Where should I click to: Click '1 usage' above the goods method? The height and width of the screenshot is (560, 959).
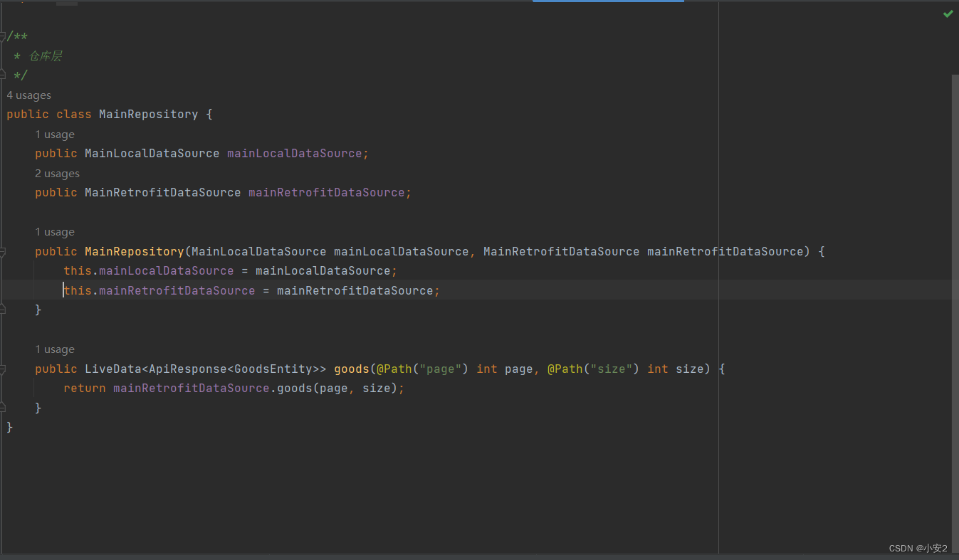pos(55,349)
